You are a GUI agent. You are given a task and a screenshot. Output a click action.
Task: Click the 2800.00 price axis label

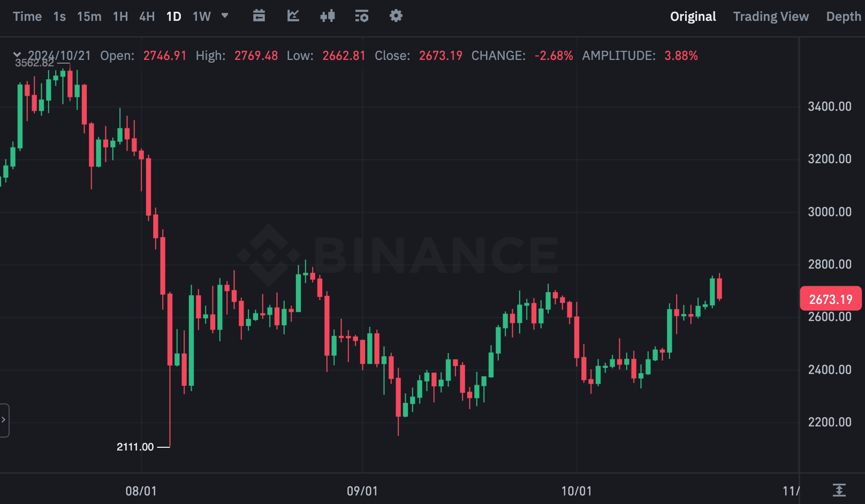tap(830, 264)
